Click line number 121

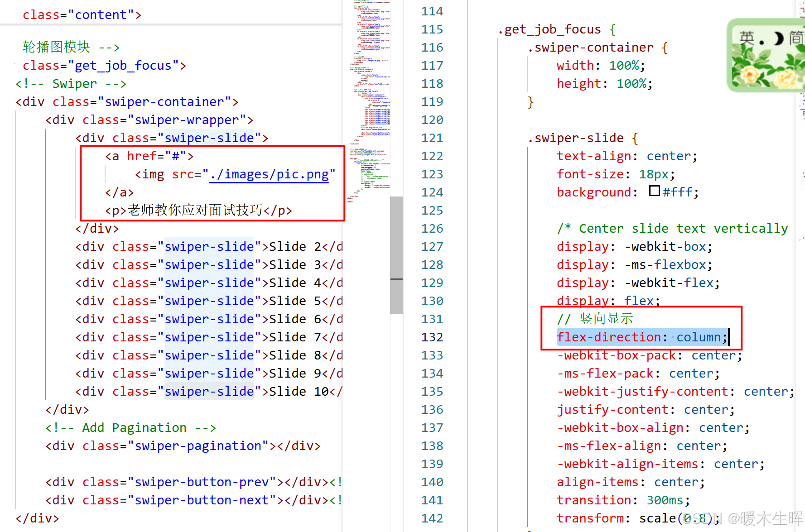point(432,138)
